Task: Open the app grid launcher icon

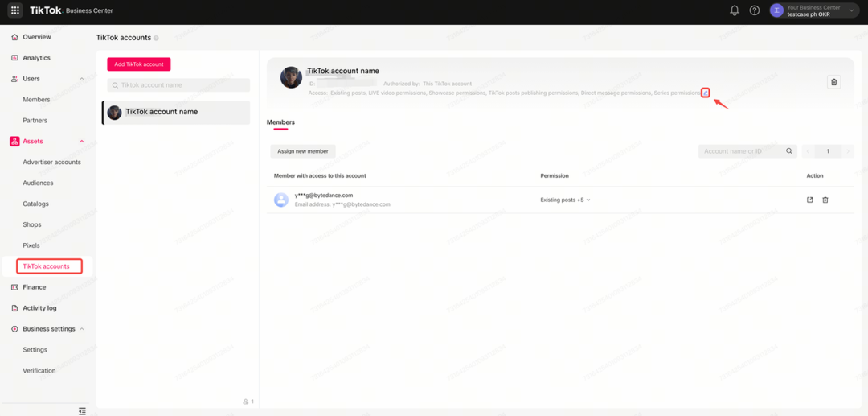Action: (15, 10)
